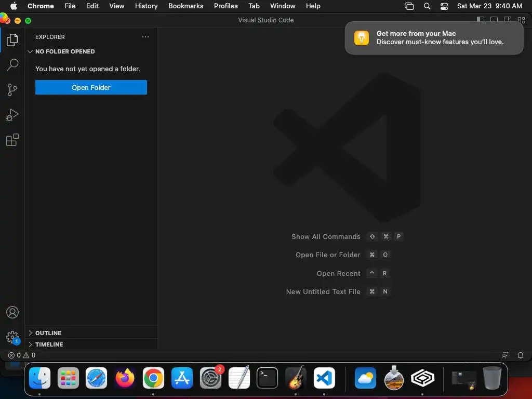The image size is (532, 399).
Task: Open TextEdit from the Dock
Action: 239,378
